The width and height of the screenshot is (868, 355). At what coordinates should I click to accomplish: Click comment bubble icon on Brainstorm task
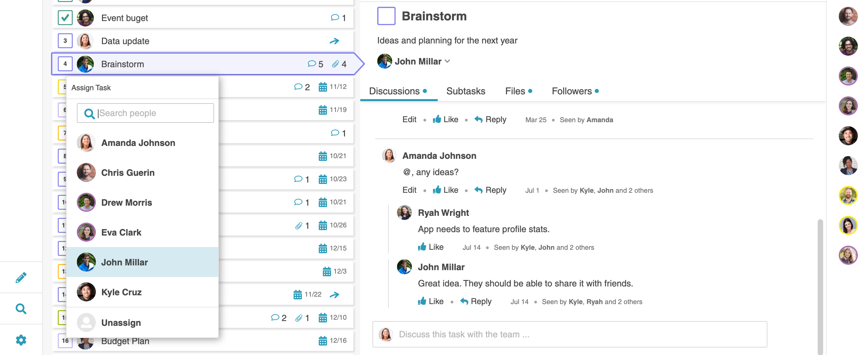312,64
